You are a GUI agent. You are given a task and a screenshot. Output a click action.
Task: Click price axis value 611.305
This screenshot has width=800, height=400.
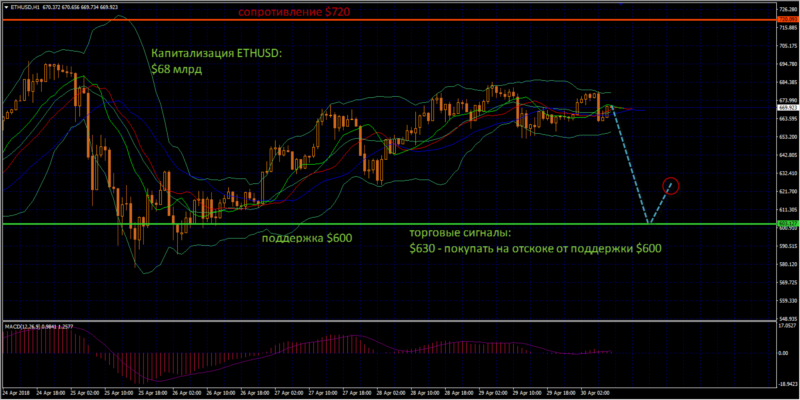tap(788, 210)
